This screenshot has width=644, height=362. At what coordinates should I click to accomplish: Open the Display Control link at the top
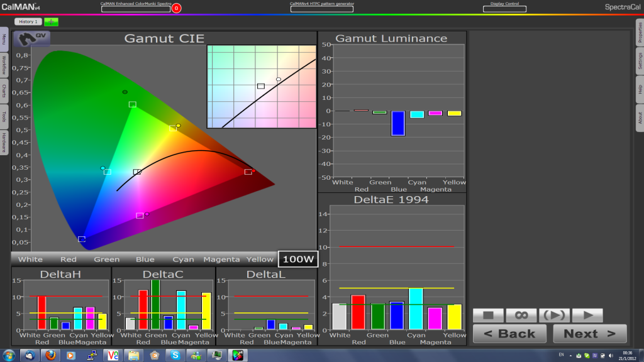[x=505, y=4]
